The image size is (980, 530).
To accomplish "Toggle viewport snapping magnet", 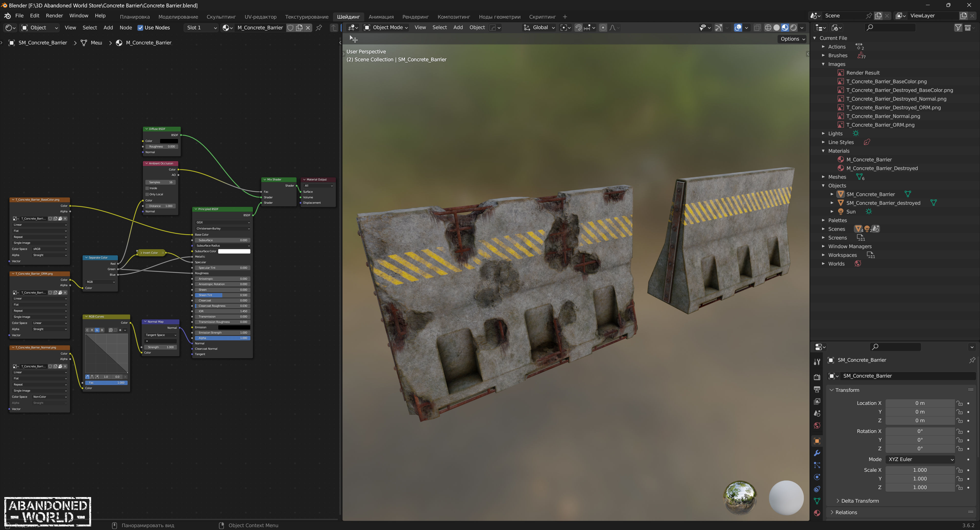I will (x=578, y=28).
